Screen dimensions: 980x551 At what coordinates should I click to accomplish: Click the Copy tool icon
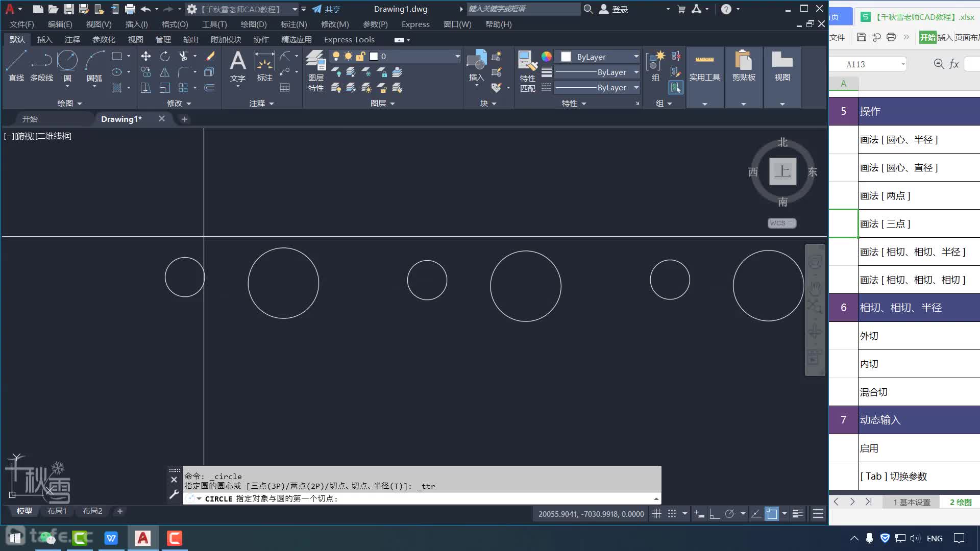[x=146, y=72]
